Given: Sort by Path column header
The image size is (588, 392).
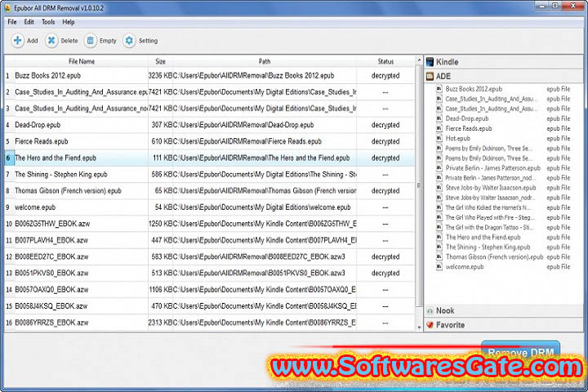Looking at the screenshot, I should click(x=265, y=61).
